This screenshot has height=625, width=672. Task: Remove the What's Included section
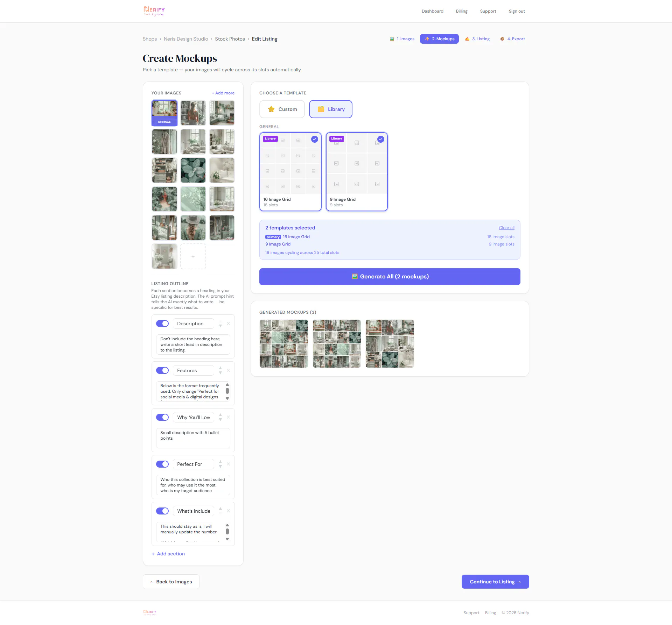pos(229,511)
